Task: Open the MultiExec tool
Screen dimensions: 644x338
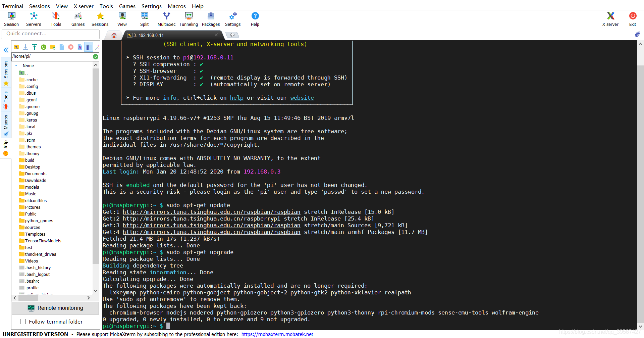Action: [166, 18]
